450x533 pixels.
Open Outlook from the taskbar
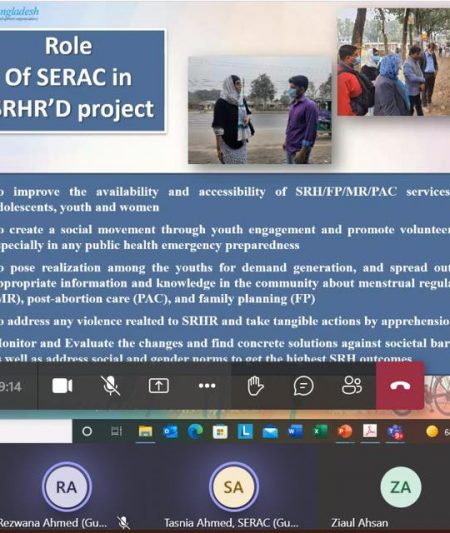[170, 432]
